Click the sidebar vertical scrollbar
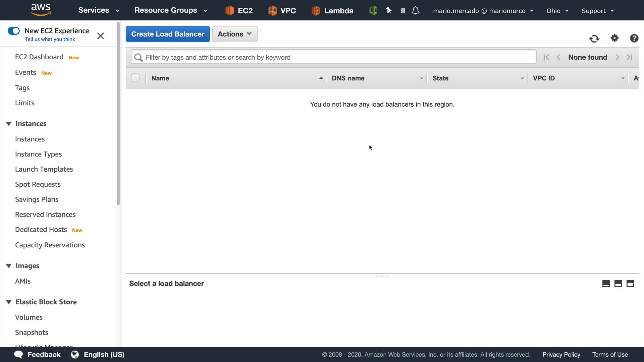The width and height of the screenshot is (644, 362). (118, 114)
